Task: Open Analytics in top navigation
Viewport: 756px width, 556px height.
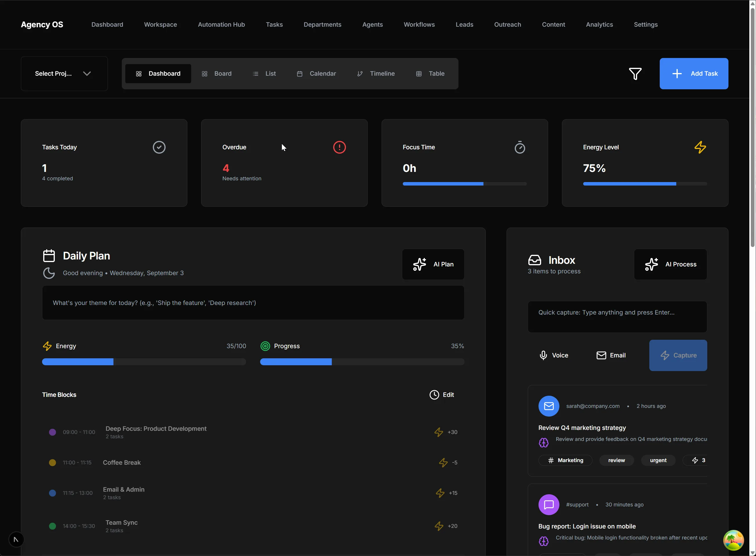Action: pyautogui.click(x=599, y=25)
